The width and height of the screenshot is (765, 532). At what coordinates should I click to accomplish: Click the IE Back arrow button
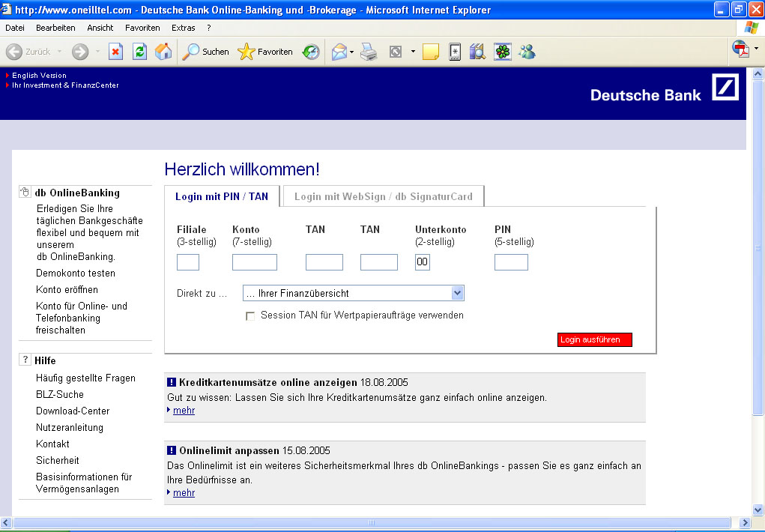14,51
